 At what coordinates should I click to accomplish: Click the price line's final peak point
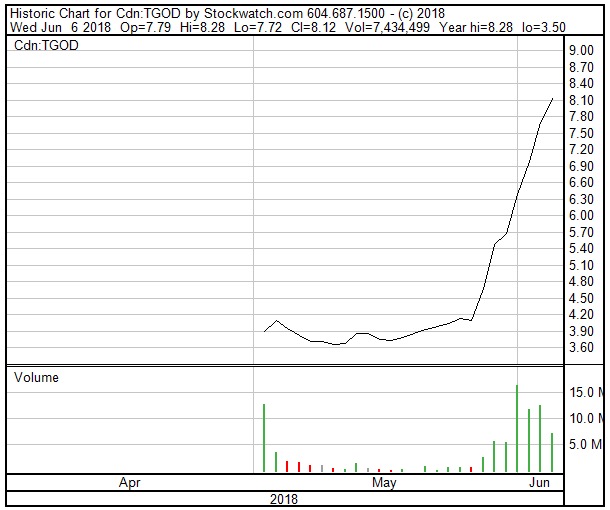[x=552, y=99]
